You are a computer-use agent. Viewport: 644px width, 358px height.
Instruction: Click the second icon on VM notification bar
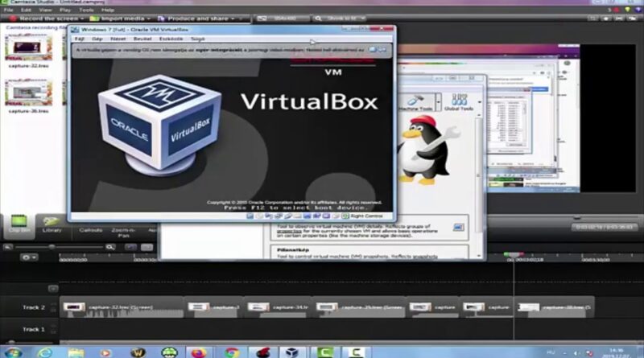382,50
